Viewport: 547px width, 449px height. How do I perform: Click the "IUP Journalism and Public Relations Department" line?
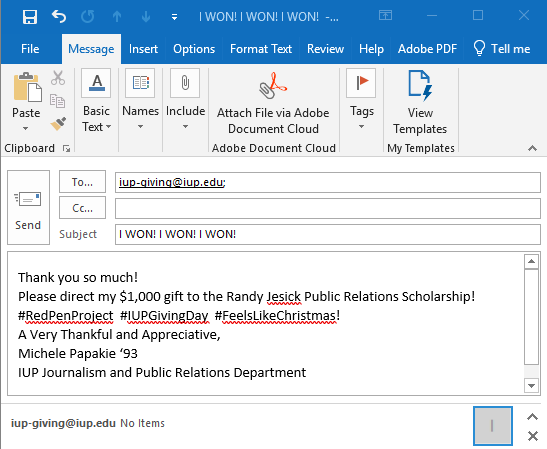(x=162, y=373)
